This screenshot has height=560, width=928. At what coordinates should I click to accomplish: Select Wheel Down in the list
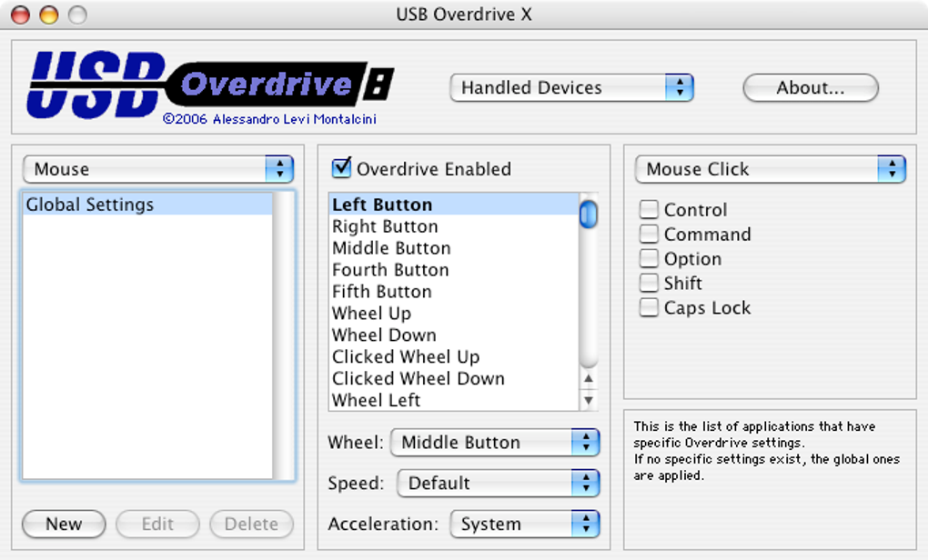click(x=453, y=335)
